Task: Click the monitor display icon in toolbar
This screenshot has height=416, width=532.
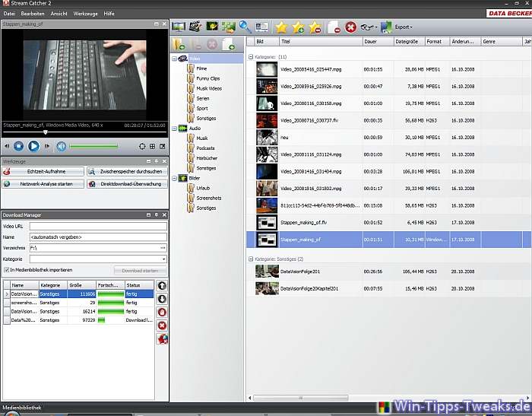Action: (x=179, y=27)
